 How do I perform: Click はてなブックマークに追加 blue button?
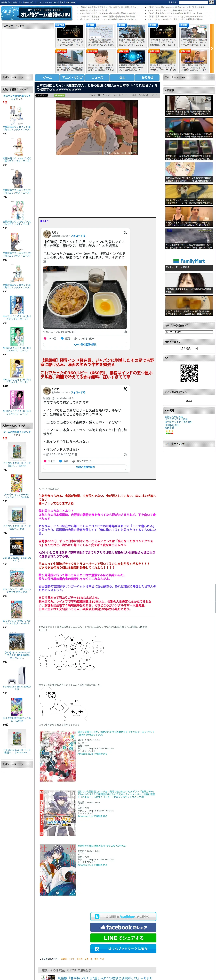click(123, 949)
